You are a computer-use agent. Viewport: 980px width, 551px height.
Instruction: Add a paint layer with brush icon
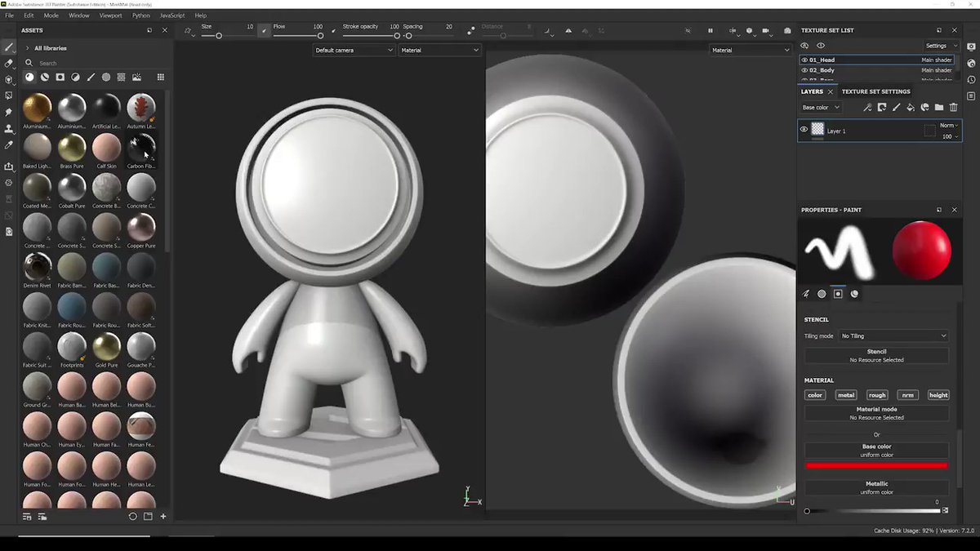pyautogui.click(x=896, y=107)
